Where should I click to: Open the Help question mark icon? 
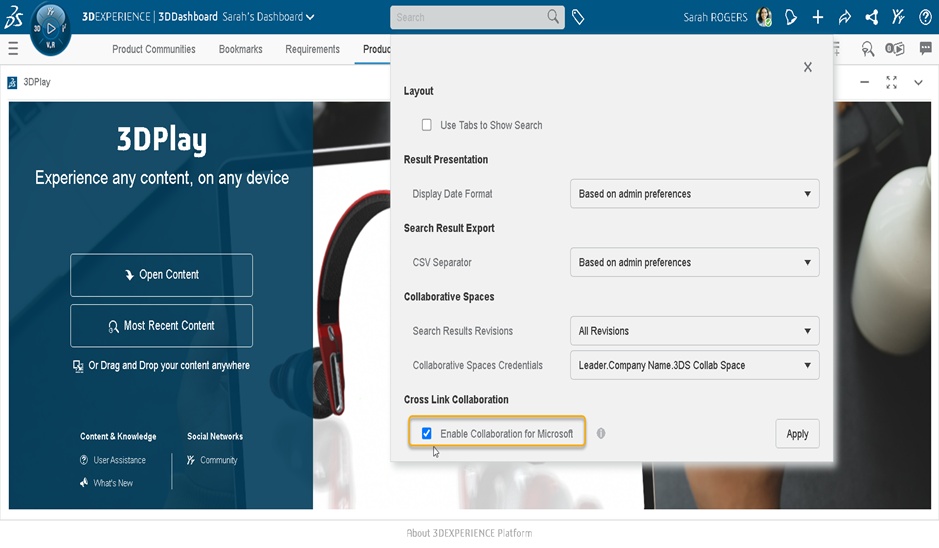pos(925,17)
